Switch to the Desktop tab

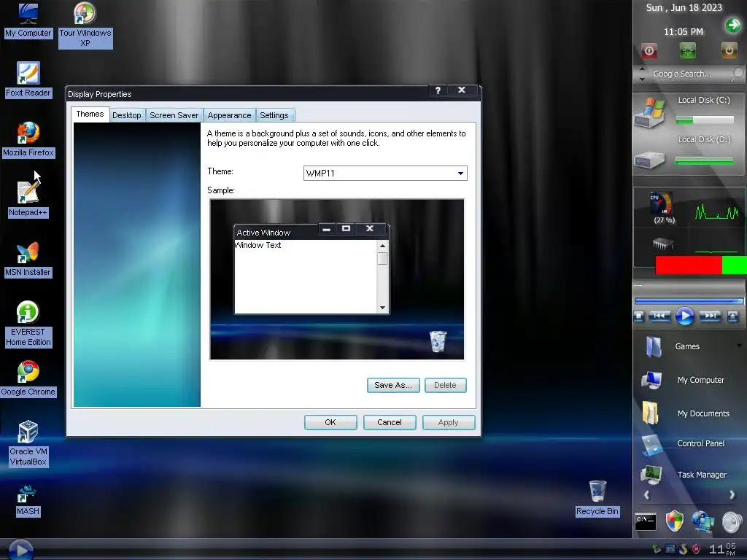coord(127,115)
